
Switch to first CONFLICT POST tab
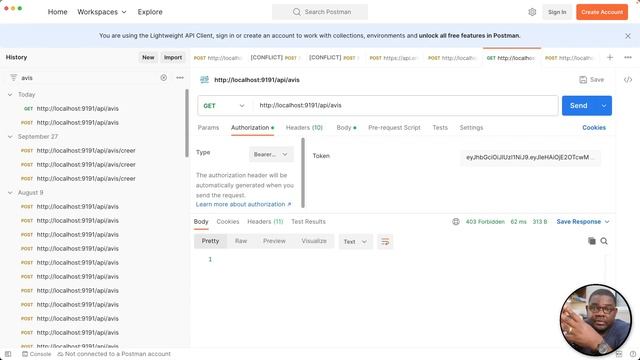click(x=275, y=58)
